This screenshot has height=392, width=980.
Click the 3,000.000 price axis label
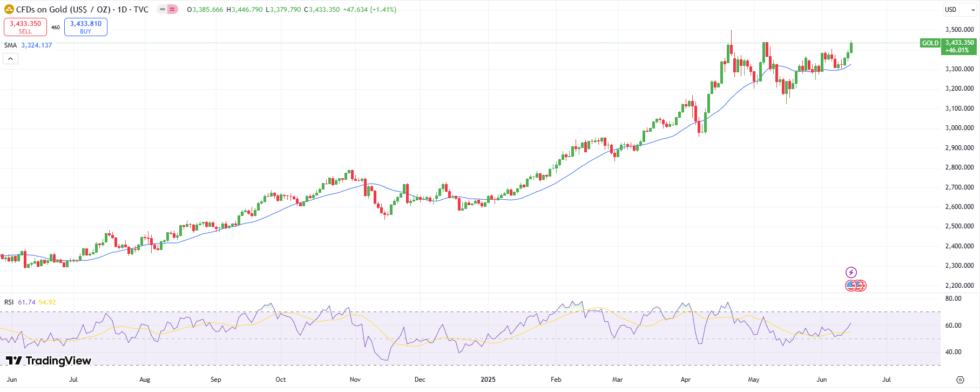[x=959, y=128]
